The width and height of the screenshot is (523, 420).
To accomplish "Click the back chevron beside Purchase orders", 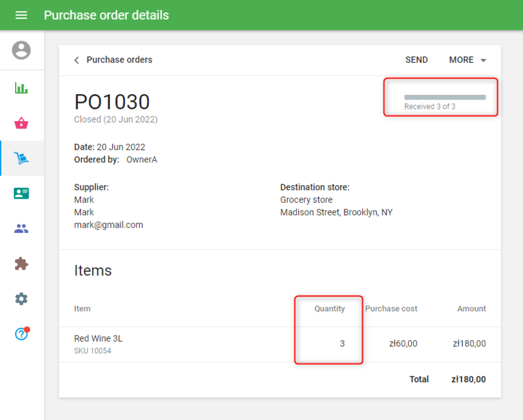I will click(76, 60).
